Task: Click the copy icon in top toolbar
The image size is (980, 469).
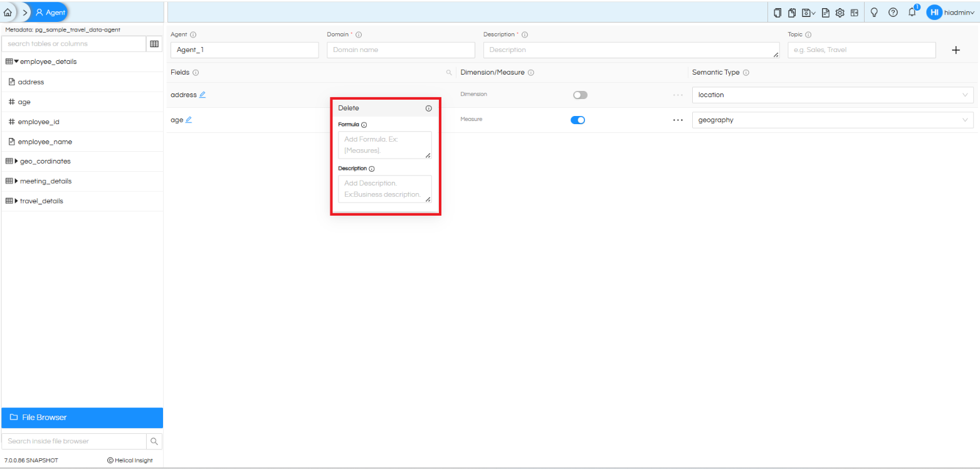Action: pyautogui.click(x=777, y=13)
